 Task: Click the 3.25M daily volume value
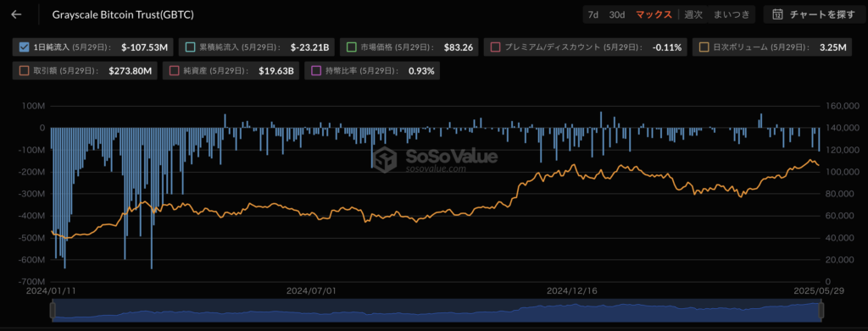(x=832, y=48)
